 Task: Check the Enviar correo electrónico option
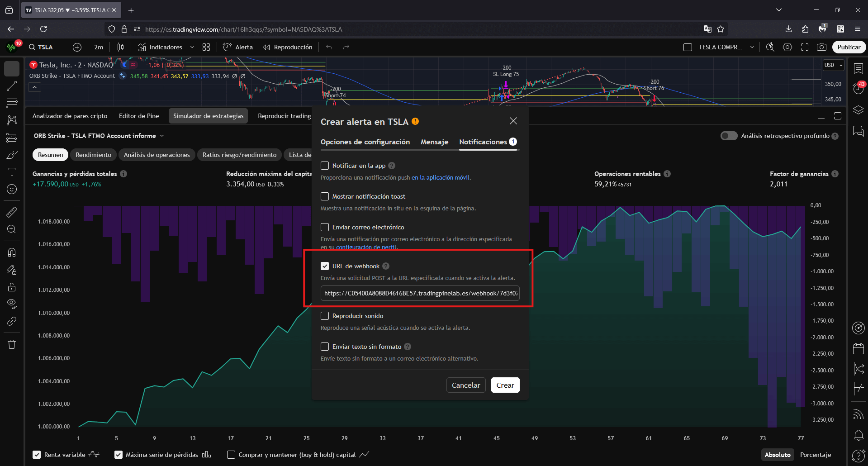click(324, 227)
